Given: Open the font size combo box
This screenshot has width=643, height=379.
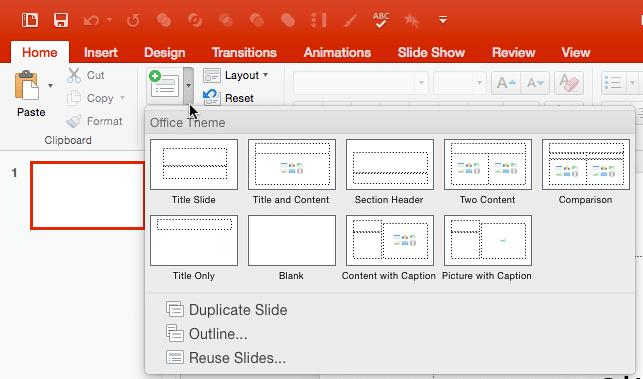Looking at the screenshot, I should coord(460,83).
